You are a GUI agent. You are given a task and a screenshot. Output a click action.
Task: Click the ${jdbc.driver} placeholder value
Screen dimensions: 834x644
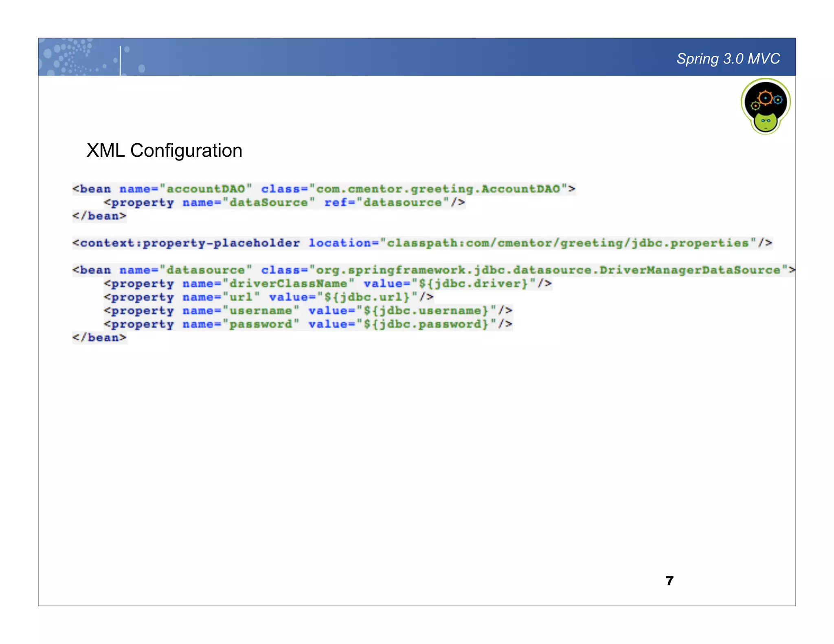[474, 284]
